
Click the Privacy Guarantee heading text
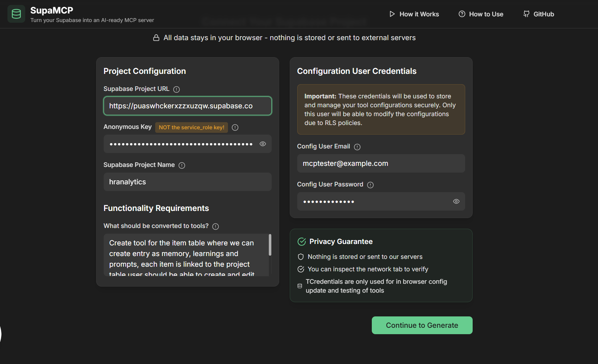[x=341, y=241]
